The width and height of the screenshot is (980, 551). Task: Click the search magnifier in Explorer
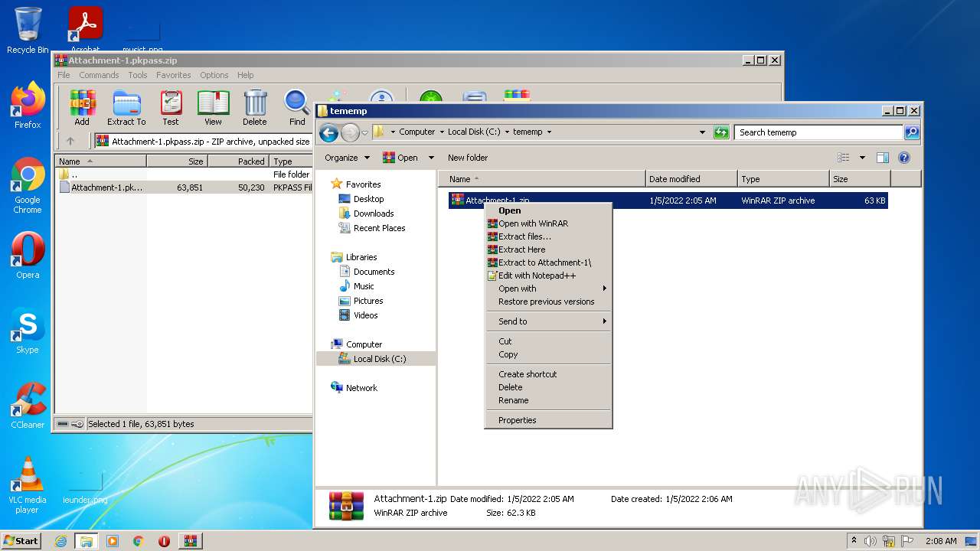click(x=912, y=132)
